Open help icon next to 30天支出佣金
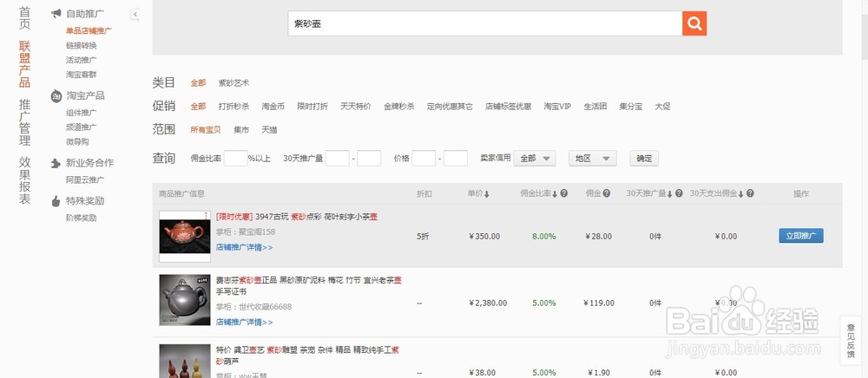The height and width of the screenshot is (378, 868). (750, 193)
